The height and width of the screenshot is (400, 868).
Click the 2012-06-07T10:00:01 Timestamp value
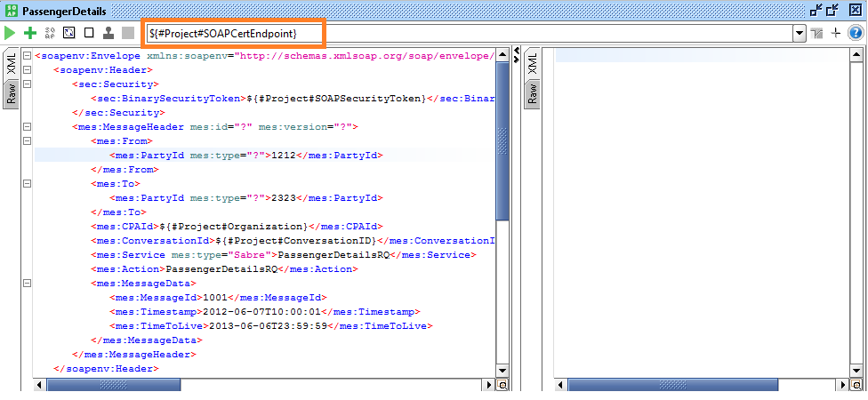coord(261,311)
